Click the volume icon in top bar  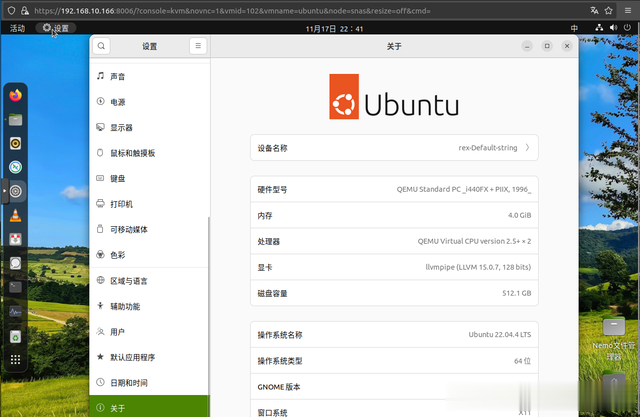pos(613,28)
